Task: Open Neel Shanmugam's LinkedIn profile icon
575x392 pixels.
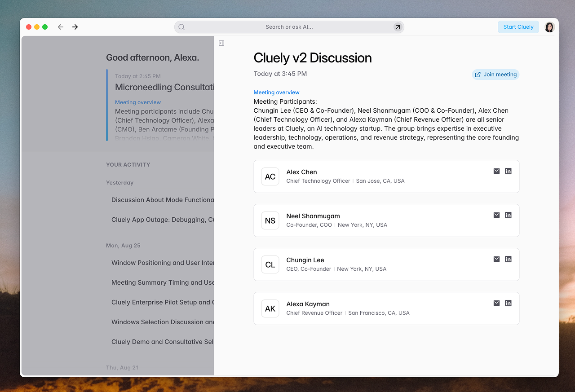Action: pos(508,215)
